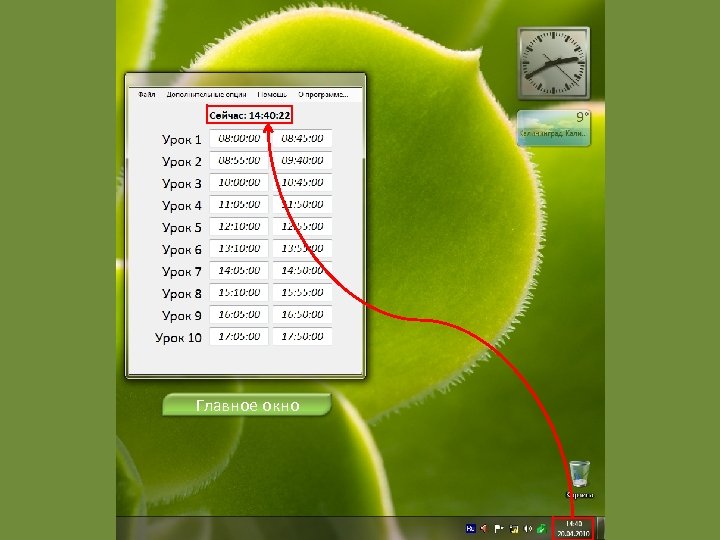The width and height of the screenshot is (720, 540).
Task: Click the Урок 1 label
Action: pos(181,140)
